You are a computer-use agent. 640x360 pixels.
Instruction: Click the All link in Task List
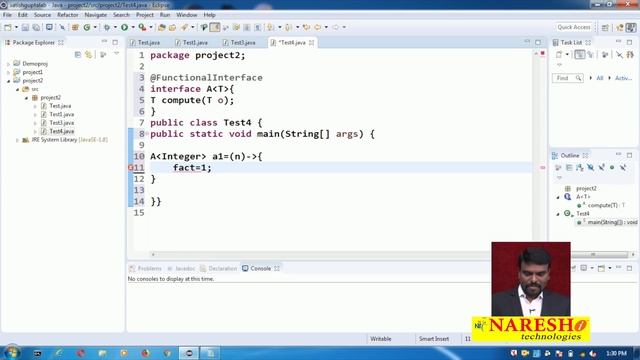[600, 78]
